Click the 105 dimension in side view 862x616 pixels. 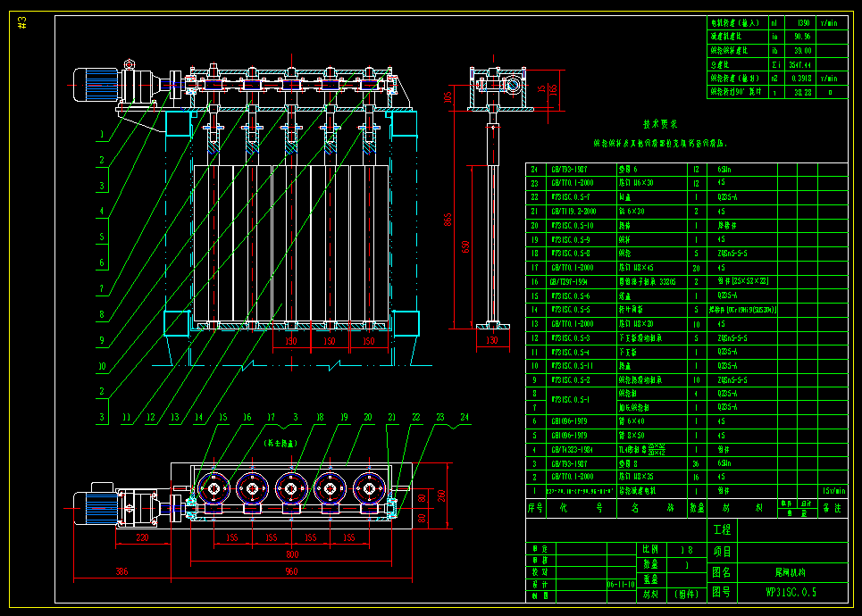(x=448, y=97)
